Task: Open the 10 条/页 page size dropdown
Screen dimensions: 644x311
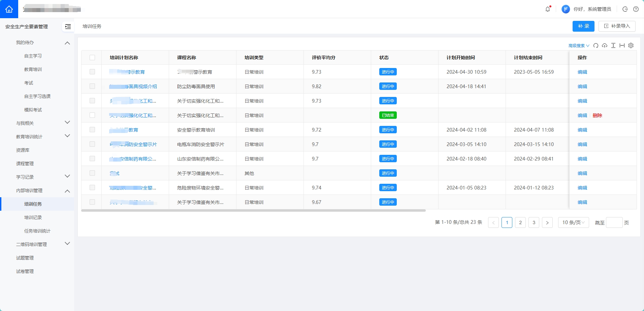Action: click(x=573, y=222)
